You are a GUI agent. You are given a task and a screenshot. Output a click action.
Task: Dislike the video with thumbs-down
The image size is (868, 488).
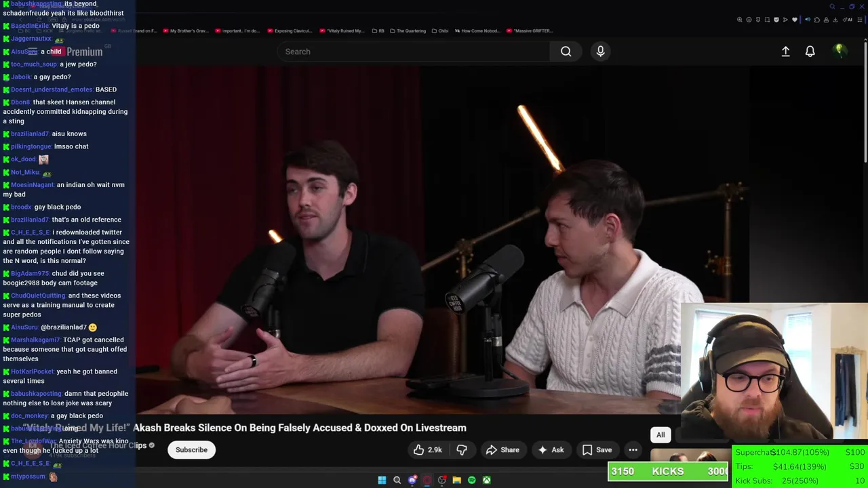pos(461,450)
